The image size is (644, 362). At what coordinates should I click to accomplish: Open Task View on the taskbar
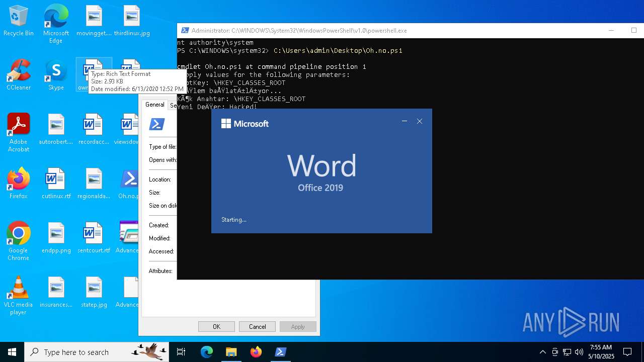(x=181, y=352)
